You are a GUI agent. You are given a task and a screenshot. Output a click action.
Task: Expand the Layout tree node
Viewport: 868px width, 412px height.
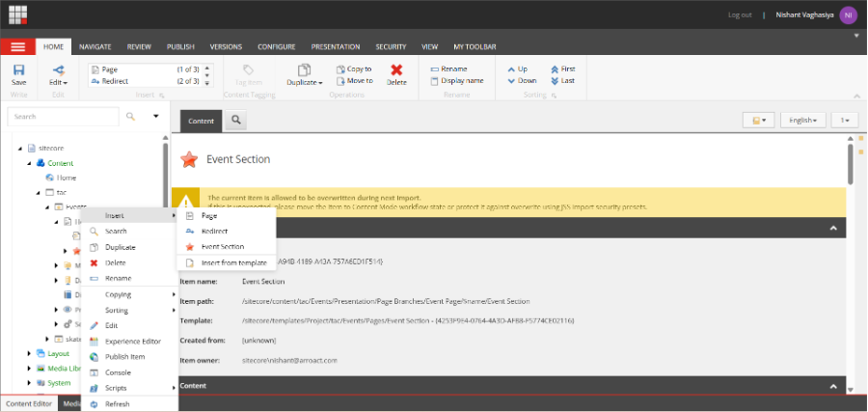[29, 353]
